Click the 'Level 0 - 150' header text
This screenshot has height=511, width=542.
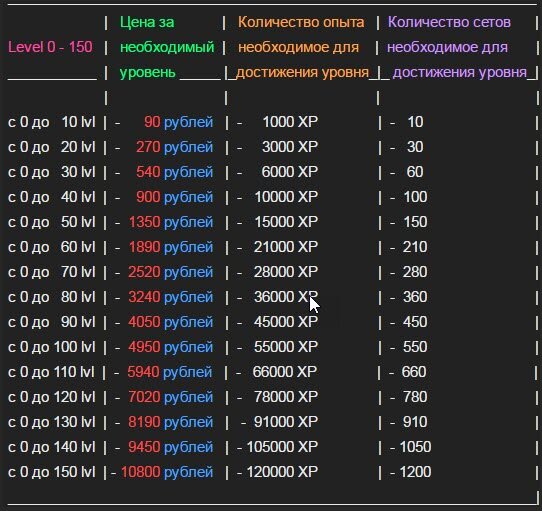(50, 47)
